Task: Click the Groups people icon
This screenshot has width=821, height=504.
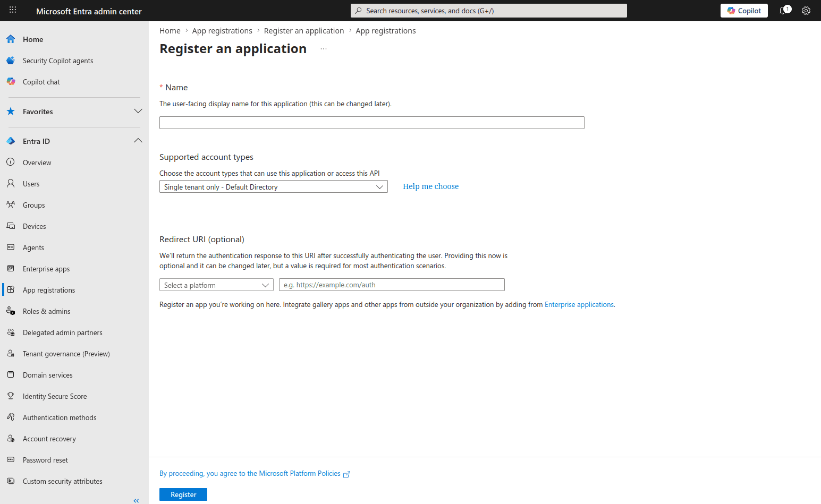Action: pyautogui.click(x=11, y=204)
